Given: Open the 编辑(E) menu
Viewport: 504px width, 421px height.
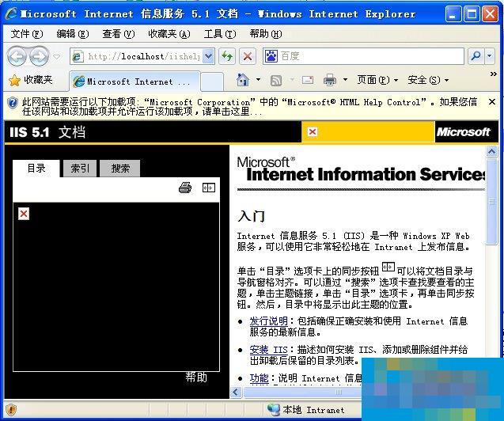Looking at the screenshot, I should (x=73, y=34).
